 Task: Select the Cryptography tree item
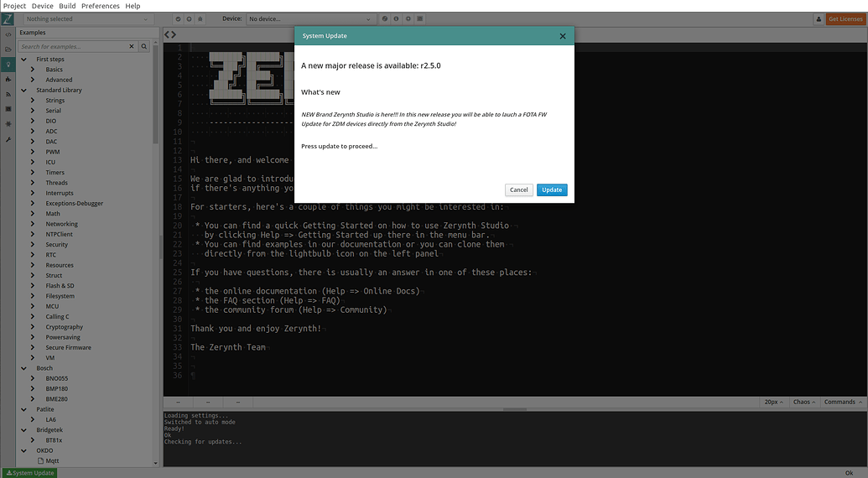pyautogui.click(x=65, y=327)
